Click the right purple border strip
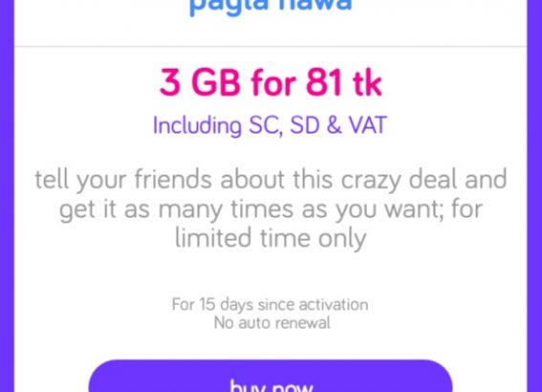This screenshot has width=542, height=392. [x=534, y=196]
